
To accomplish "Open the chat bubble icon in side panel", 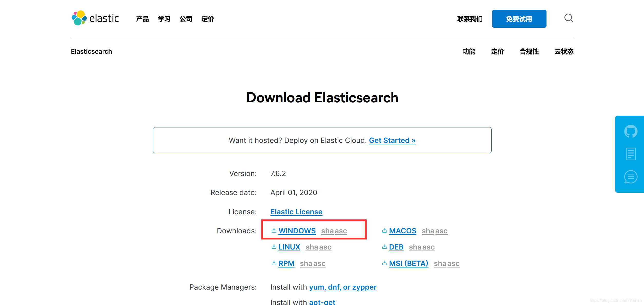I will (631, 177).
